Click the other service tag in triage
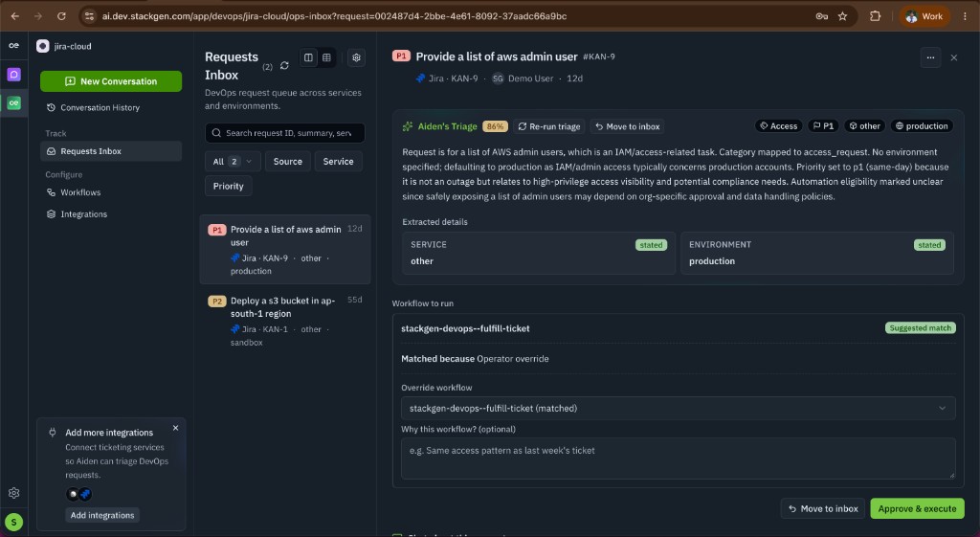Viewport: 980px width, 537px height. point(864,126)
